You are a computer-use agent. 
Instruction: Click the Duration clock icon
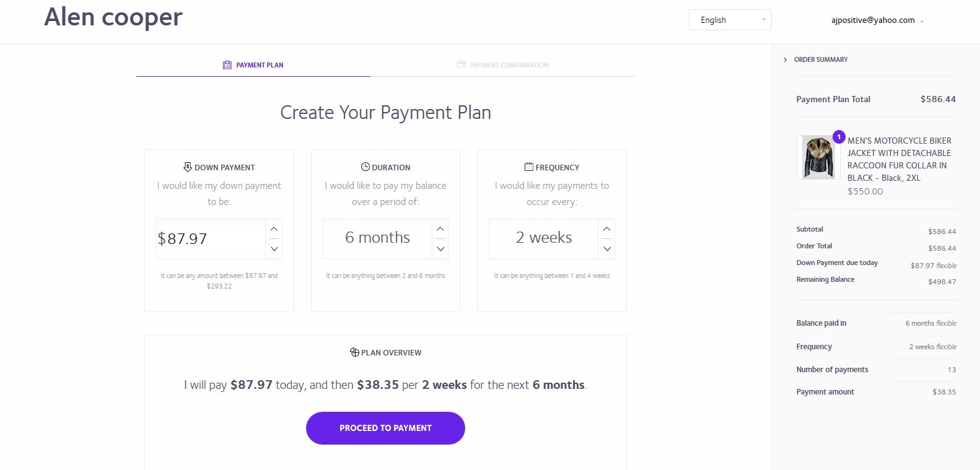coord(365,167)
